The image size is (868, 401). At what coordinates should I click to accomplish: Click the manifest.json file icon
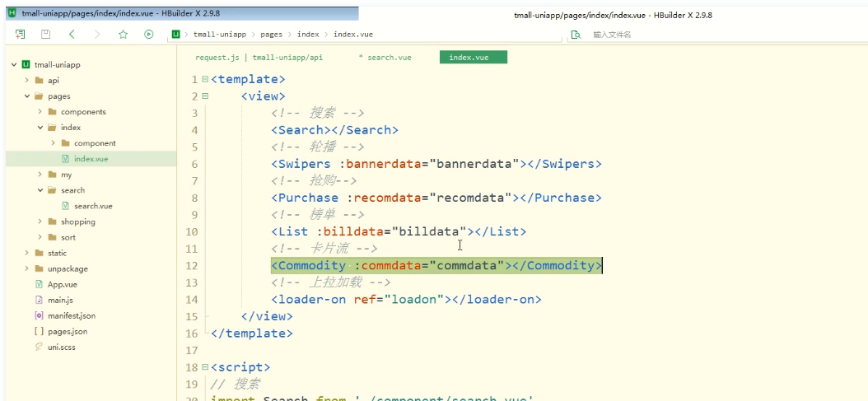tap(38, 315)
